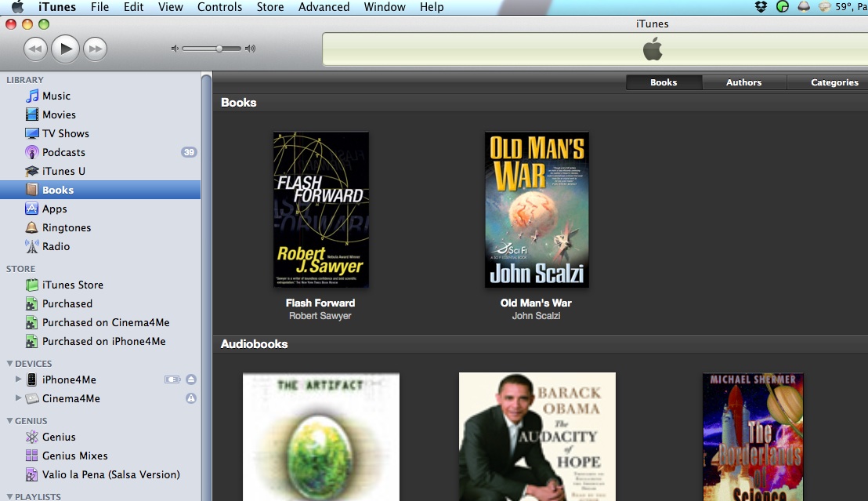The height and width of the screenshot is (501, 868).
Task: Switch to the Authors view tab
Action: (744, 82)
